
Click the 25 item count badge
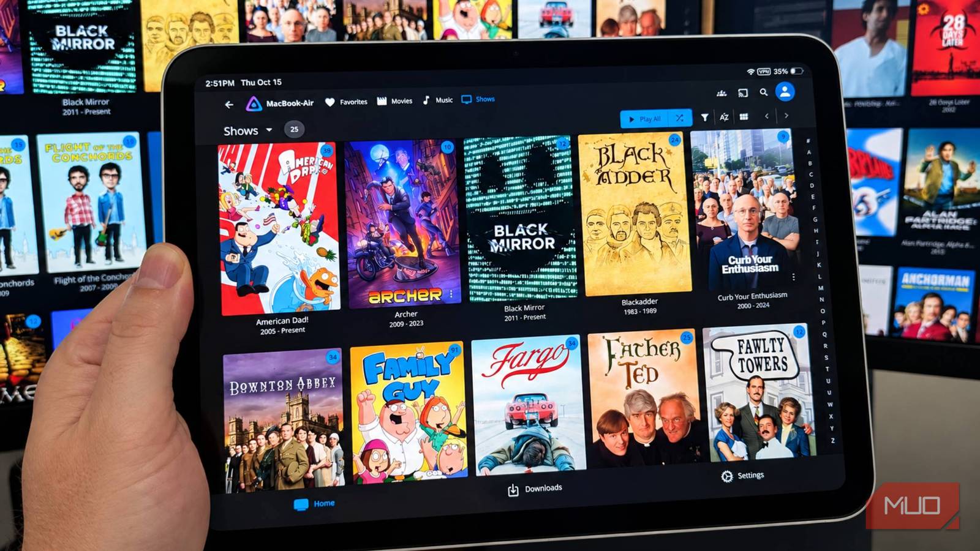click(x=294, y=129)
